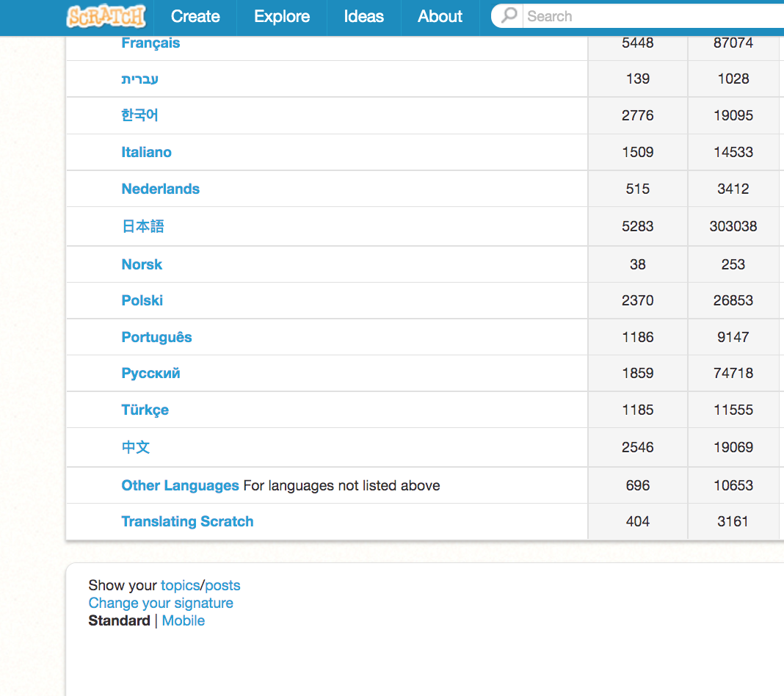The width and height of the screenshot is (784, 696).
Task: Switch to the Mobile view
Action: (183, 620)
